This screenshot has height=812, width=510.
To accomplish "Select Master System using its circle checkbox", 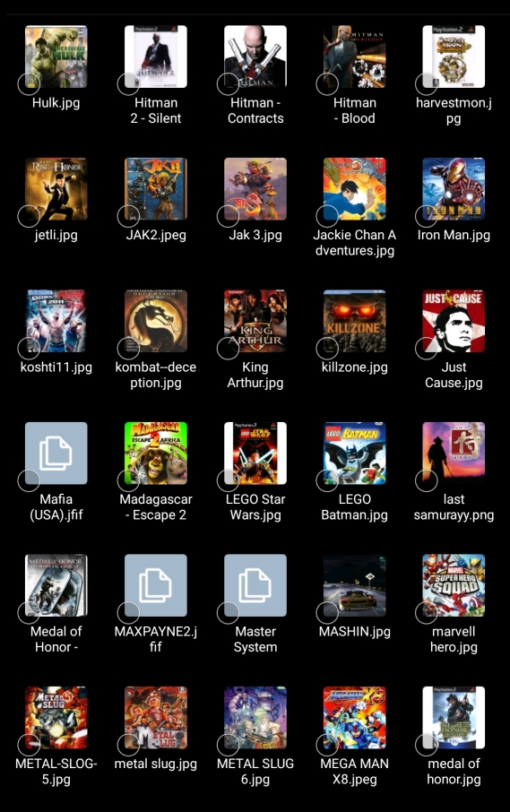I will point(228,613).
